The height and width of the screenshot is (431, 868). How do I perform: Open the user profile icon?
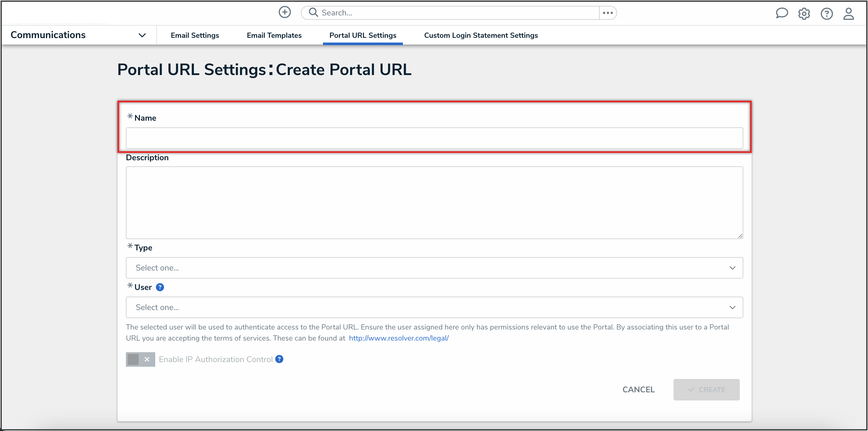849,14
